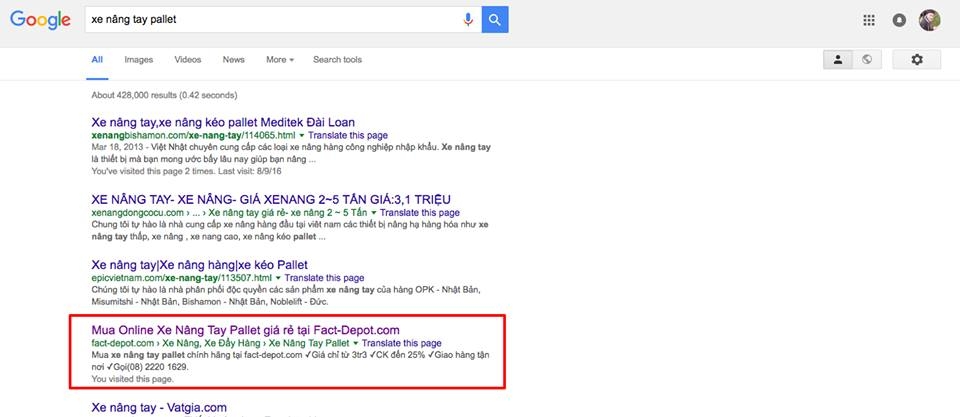Image resolution: width=960 pixels, height=417 pixels.
Task: Open the Meditek Đài Loan result
Action: click(223, 122)
